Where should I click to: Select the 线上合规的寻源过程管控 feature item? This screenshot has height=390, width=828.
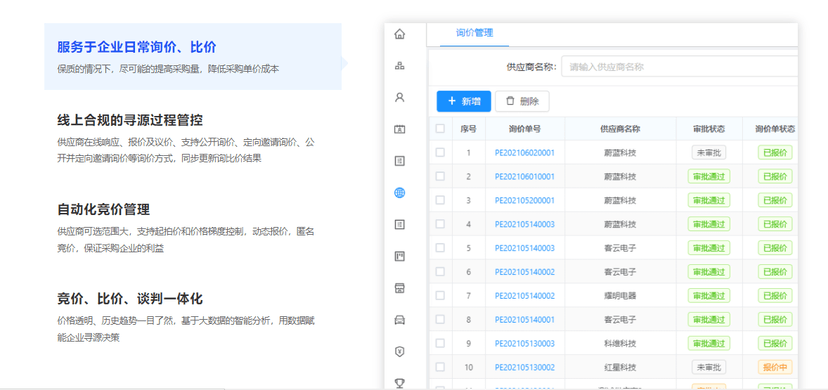pyautogui.click(x=193, y=138)
